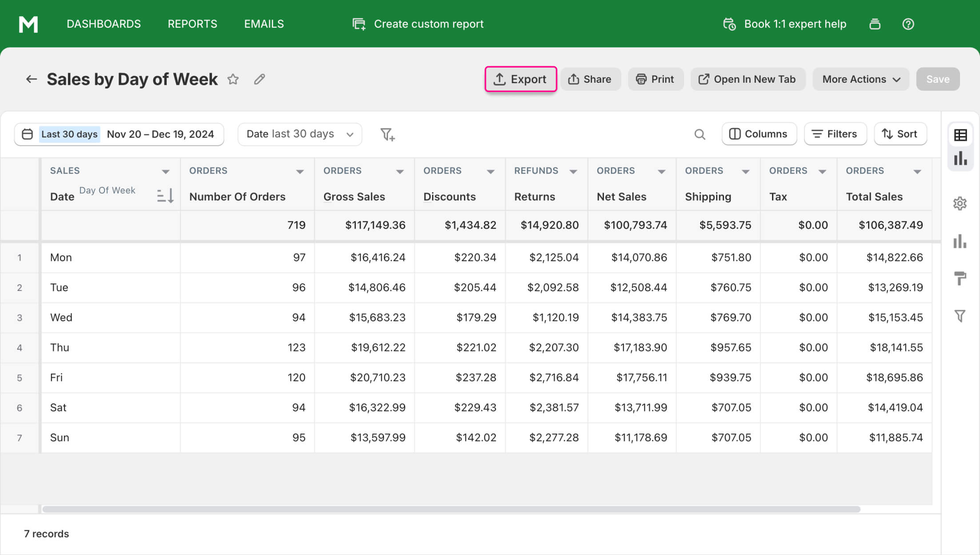Toggle sort order on Date column
The image size is (980, 555).
pyautogui.click(x=165, y=196)
